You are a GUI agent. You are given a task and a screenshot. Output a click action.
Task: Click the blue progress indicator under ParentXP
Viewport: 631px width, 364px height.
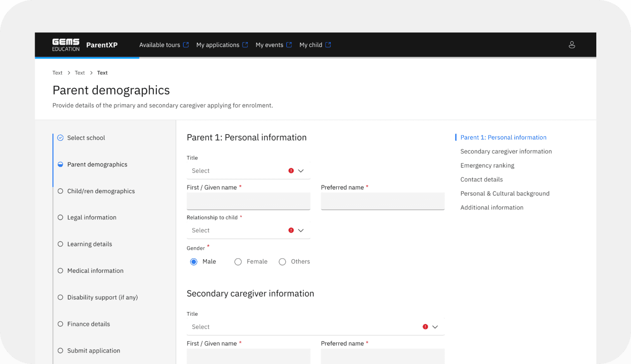click(87, 57)
